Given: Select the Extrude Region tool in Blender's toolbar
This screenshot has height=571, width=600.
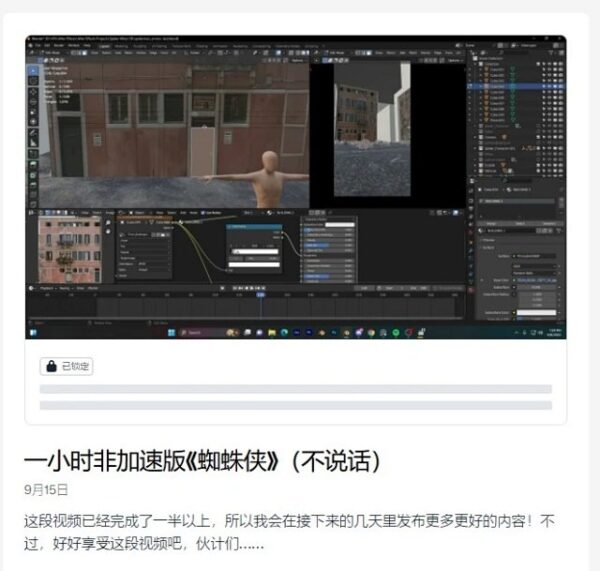Looking at the screenshot, I should (33, 164).
